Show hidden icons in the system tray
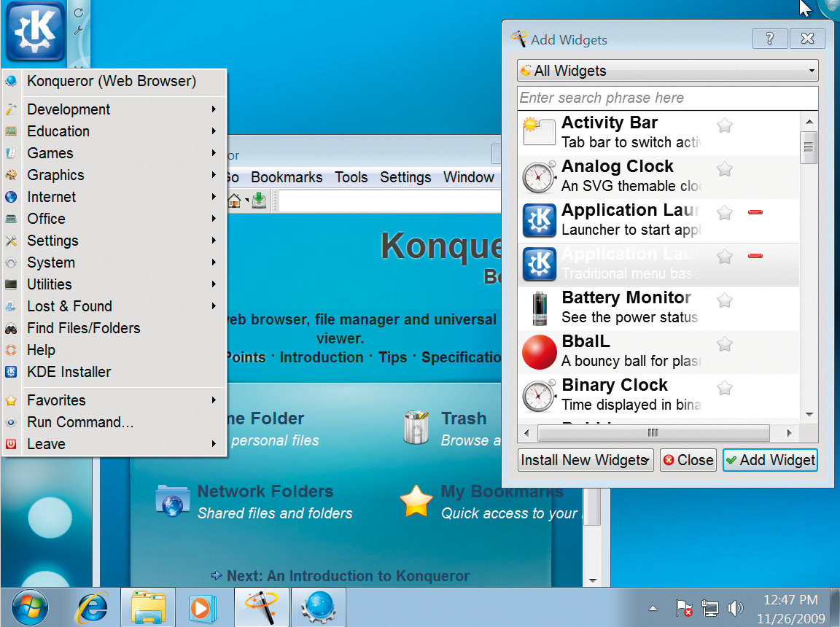 653,608
